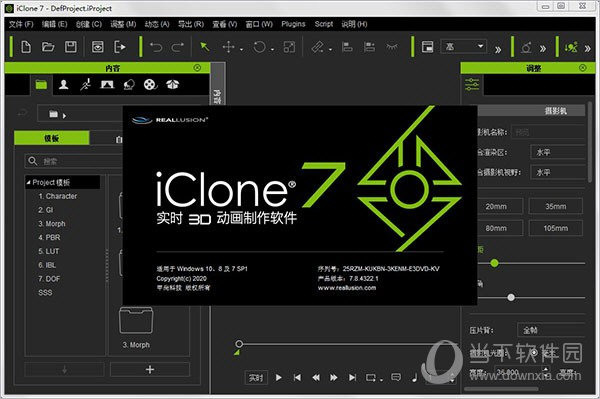Undo the last action
Image resolution: width=600 pixels, height=399 pixels.
(156, 47)
